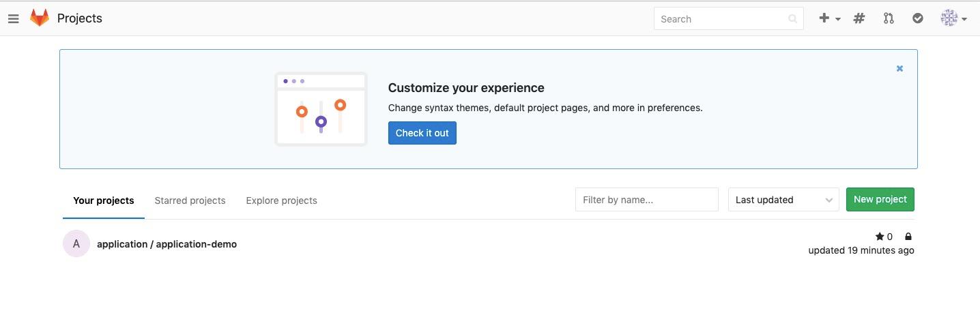This screenshot has width=980, height=313.
Task: Open the application-demo project avatar
Action: (x=76, y=243)
